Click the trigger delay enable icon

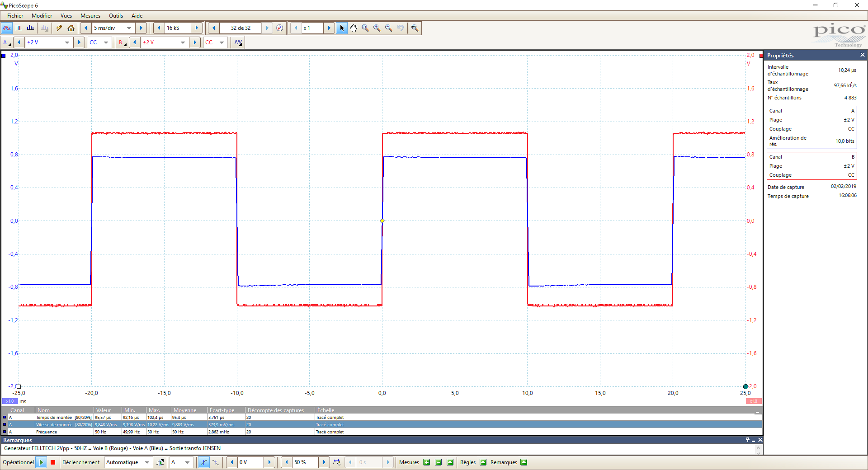(337, 462)
